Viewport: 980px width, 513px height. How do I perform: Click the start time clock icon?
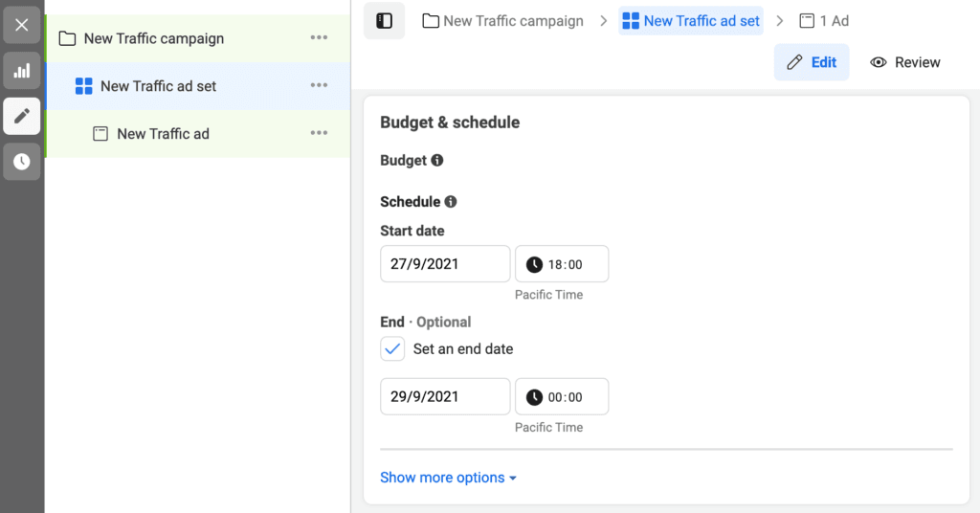point(534,265)
